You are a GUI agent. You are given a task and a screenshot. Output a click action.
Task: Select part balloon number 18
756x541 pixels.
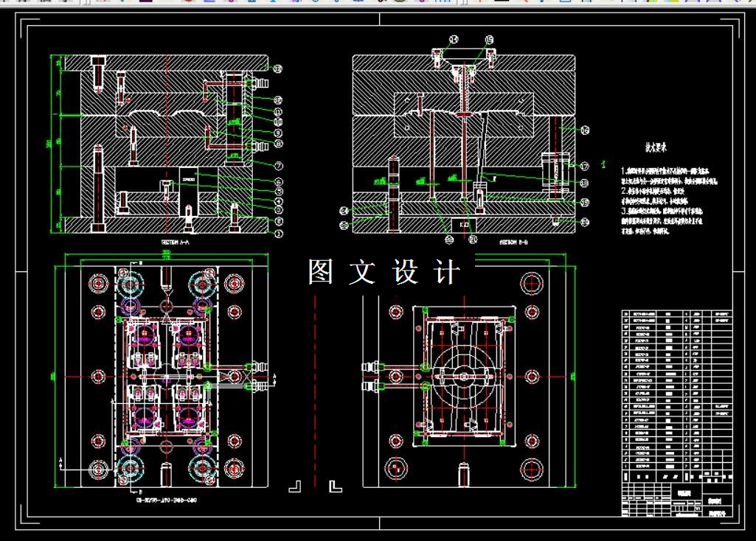584,183
